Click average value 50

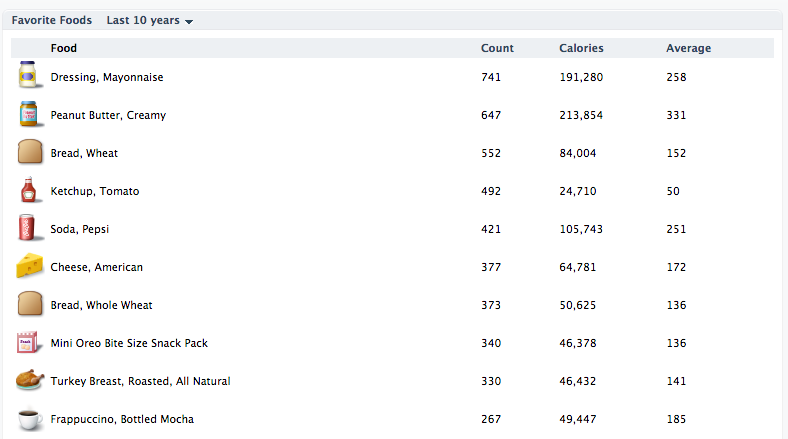click(x=673, y=191)
